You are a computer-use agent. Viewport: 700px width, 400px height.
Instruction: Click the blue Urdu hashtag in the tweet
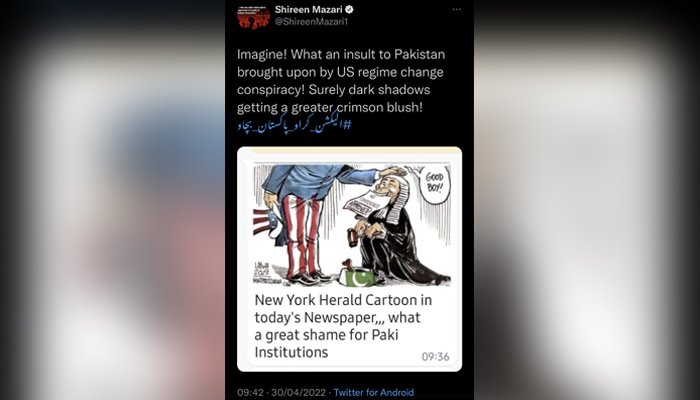click(x=294, y=125)
